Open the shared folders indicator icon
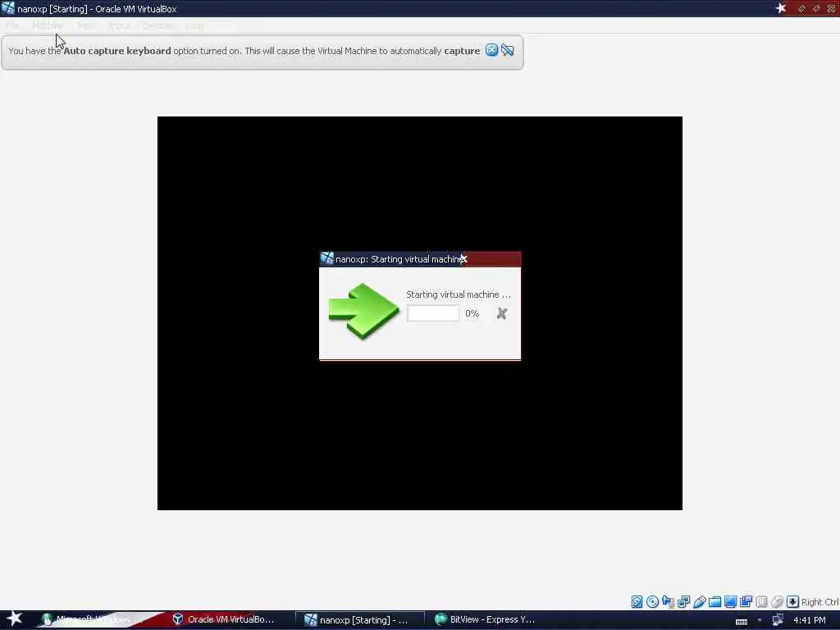Image resolution: width=840 pixels, height=630 pixels. (x=714, y=601)
